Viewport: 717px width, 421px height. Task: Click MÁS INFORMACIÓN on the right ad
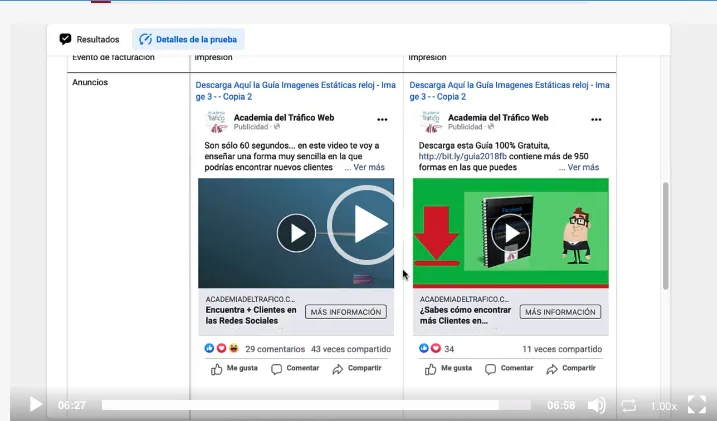[x=560, y=312]
